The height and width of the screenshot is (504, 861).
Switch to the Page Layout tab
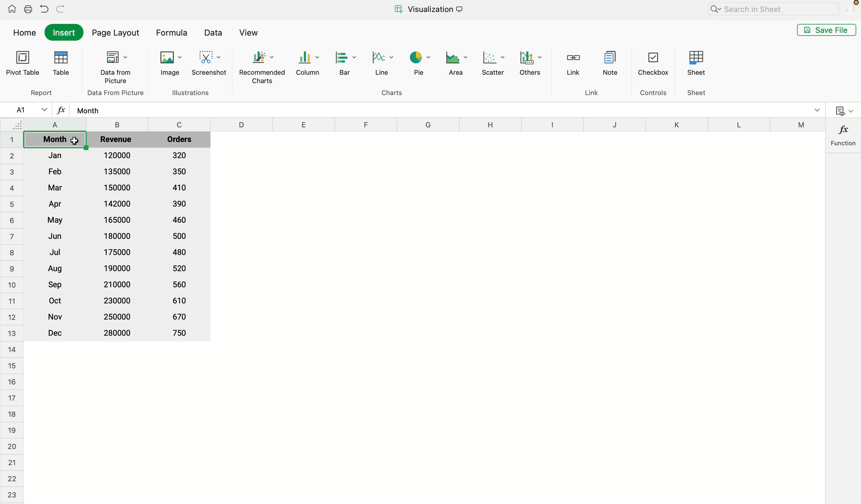pos(115,33)
